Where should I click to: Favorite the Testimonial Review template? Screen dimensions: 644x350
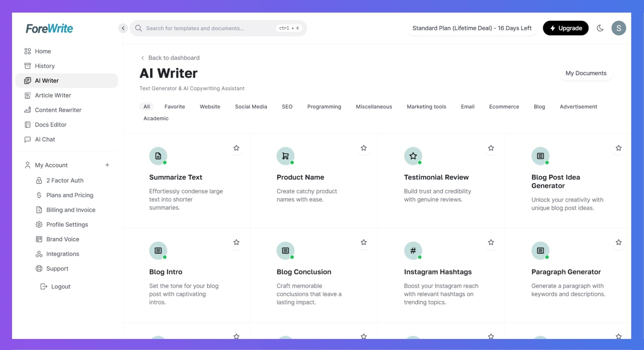491,148
